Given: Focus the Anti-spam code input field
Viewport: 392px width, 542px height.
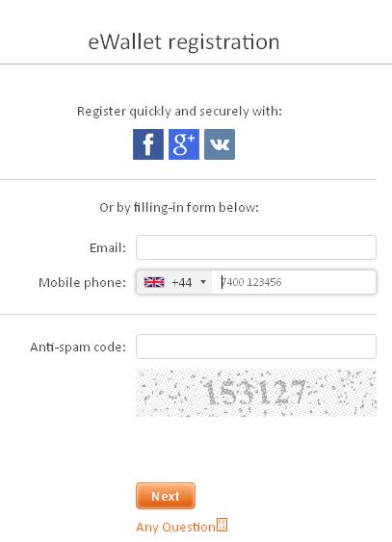Looking at the screenshot, I should pyautogui.click(x=256, y=347).
